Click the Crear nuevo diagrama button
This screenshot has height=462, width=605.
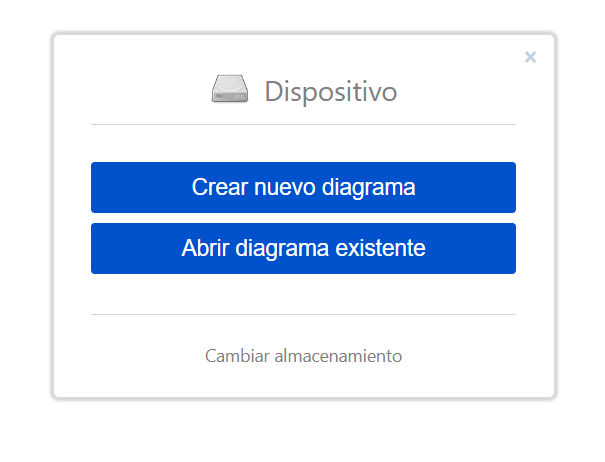(x=303, y=187)
